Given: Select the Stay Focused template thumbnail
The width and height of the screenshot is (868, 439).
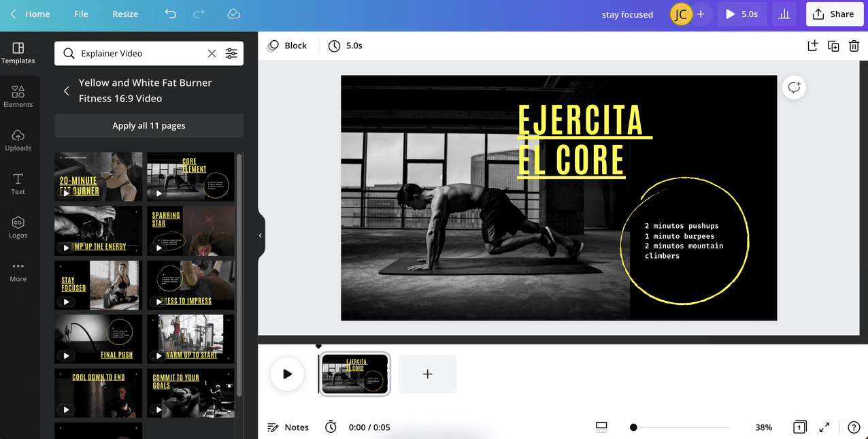Looking at the screenshot, I should pos(99,285).
